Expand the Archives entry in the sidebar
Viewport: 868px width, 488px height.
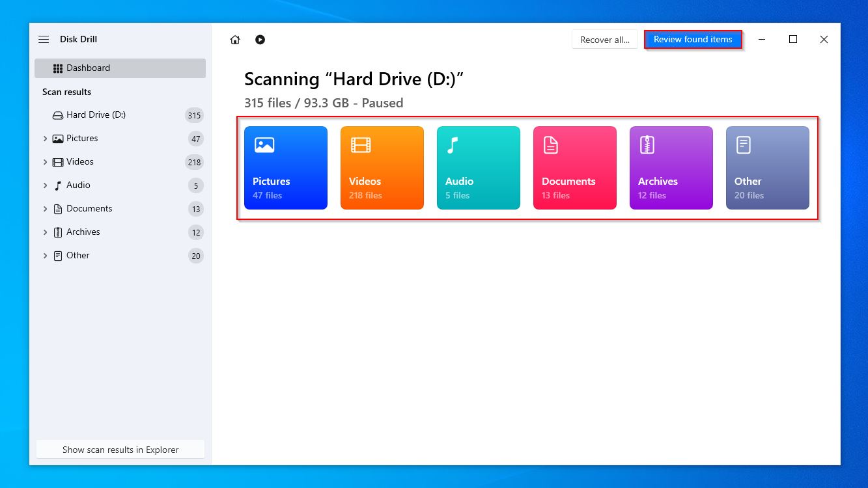pyautogui.click(x=44, y=232)
